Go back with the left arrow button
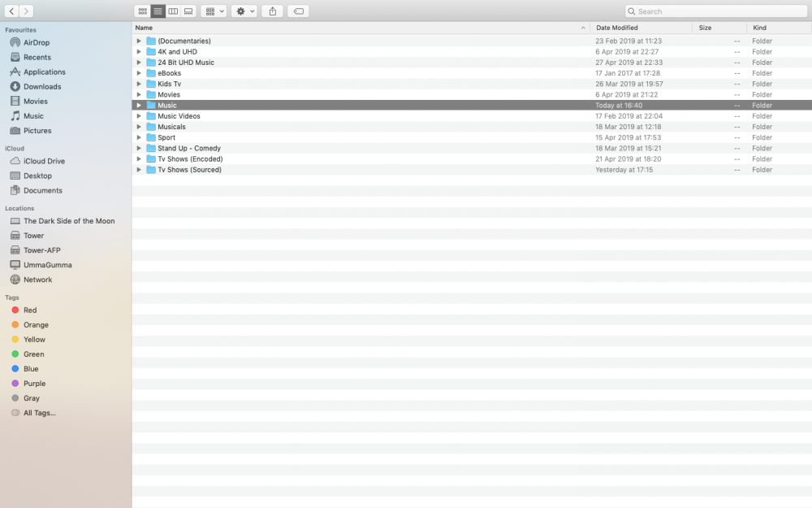Viewport: 812px width, 508px height. (x=11, y=11)
